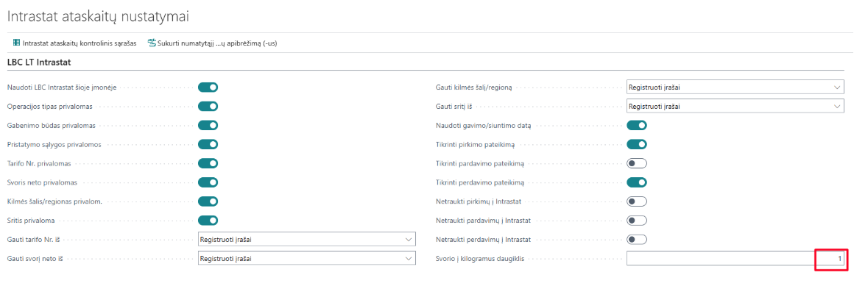Enable Netraukti pirkimų į Intrastat
Viewport: 868px width, 289px height.
pyautogui.click(x=637, y=201)
